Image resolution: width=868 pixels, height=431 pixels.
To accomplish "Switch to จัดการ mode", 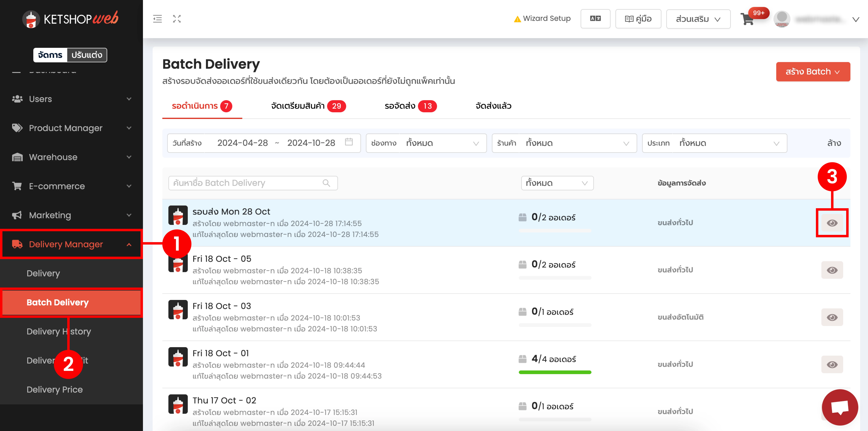I will [x=50, y=55].
